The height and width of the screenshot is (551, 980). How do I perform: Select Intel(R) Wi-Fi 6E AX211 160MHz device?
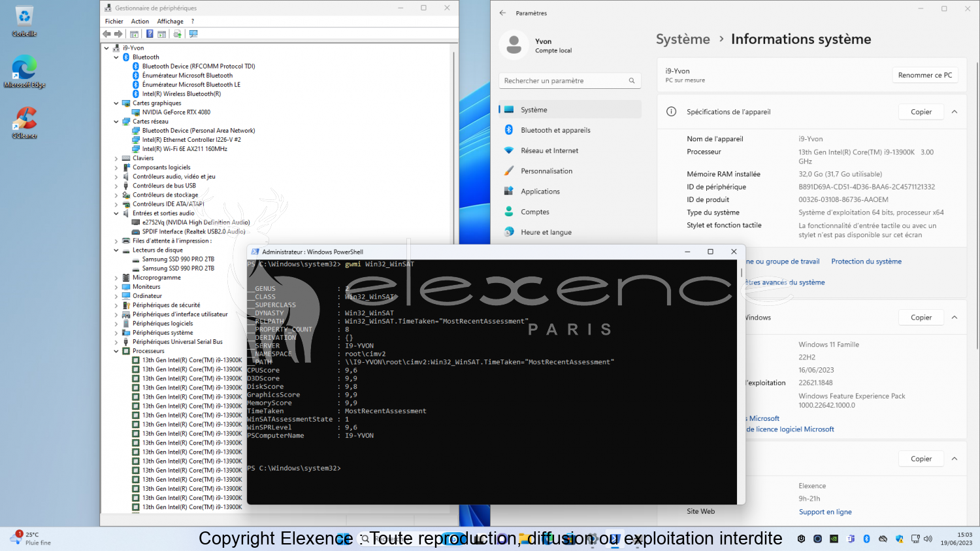pos(185,149)
